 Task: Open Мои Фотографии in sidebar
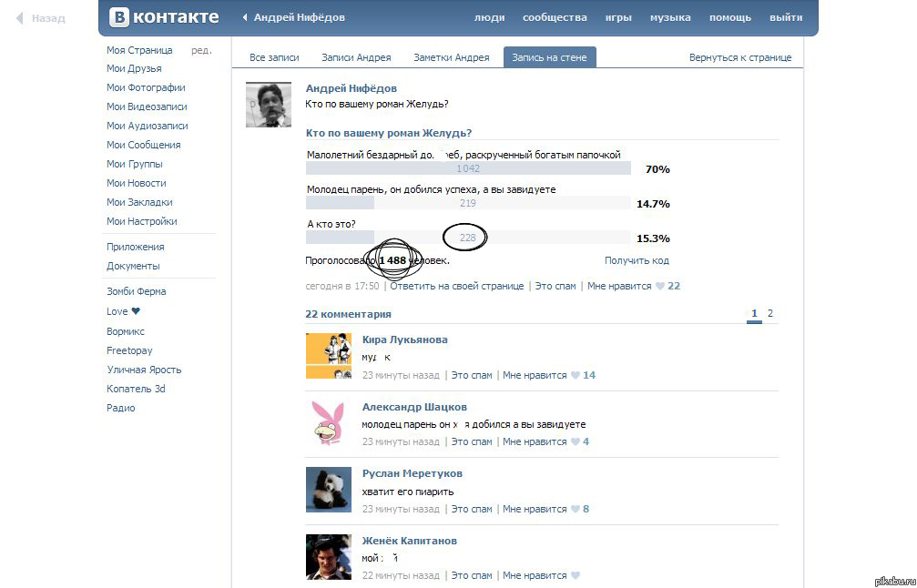tap(146, 87)
